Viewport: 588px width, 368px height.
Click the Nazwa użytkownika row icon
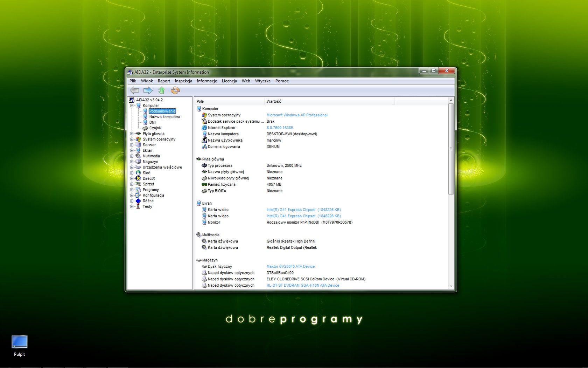pyautogui.click(x=204, y=140)
